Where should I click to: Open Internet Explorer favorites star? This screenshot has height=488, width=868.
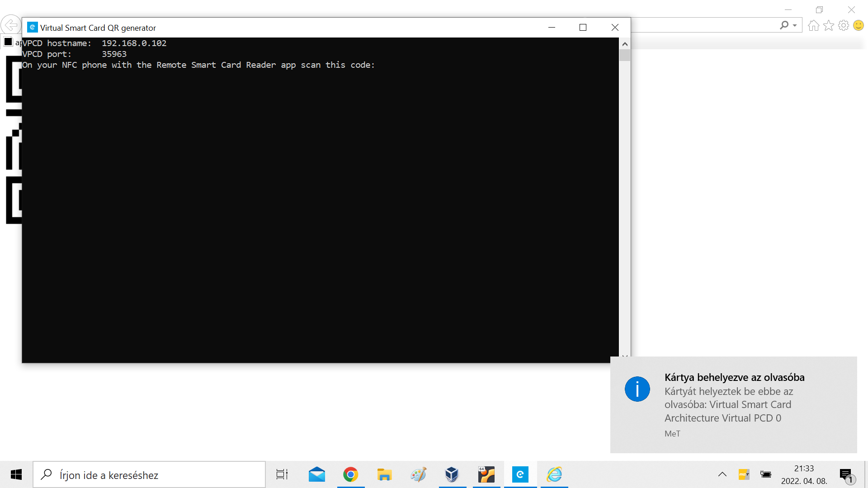(829, 25)
